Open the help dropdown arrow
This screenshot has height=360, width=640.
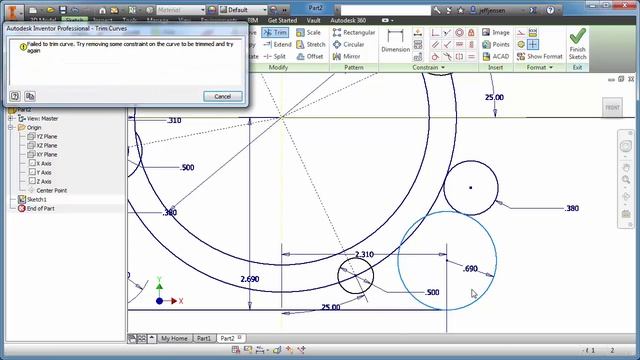(x=559, y=10)
